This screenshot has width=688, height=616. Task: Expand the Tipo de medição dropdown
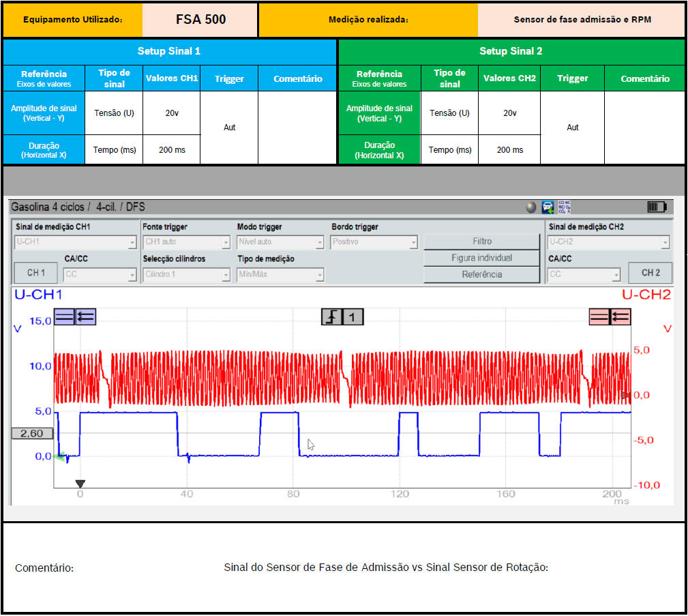click(280, 275)
